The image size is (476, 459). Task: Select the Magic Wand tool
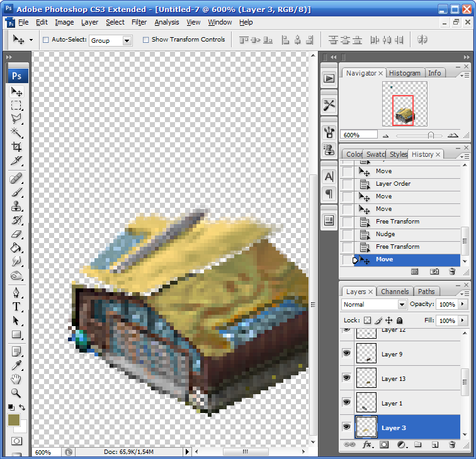click(16, 133)
